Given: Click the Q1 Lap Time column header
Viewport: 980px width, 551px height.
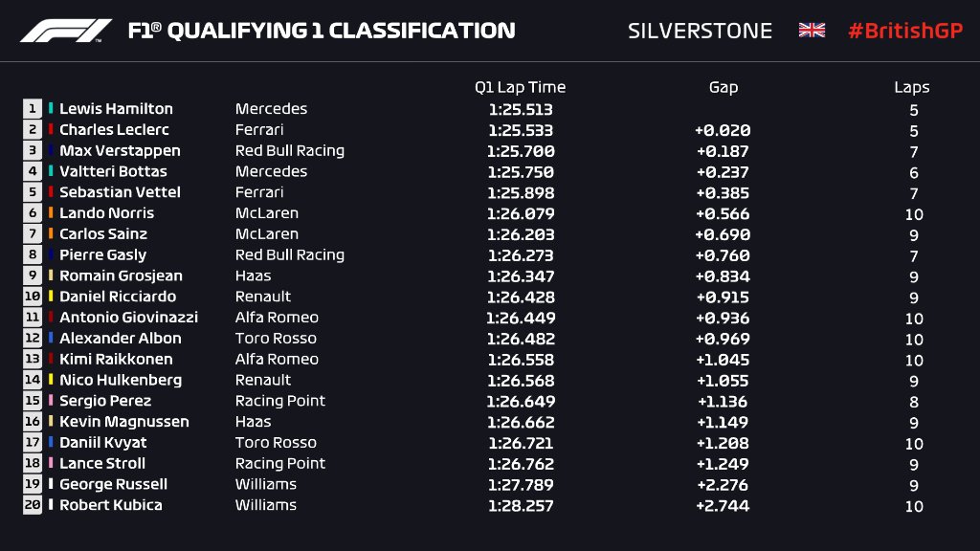Looking at the screenshot, I should [520, 87].
